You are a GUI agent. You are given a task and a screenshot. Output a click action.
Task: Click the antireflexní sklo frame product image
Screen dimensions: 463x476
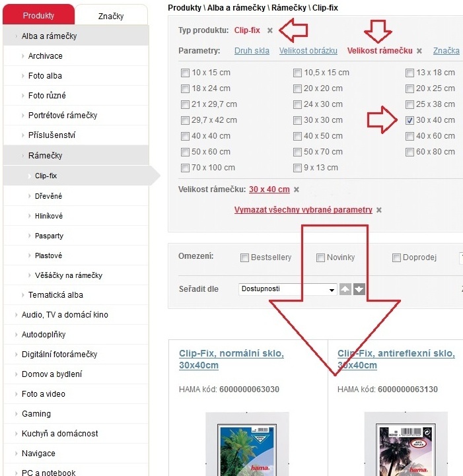pos(406,444)
